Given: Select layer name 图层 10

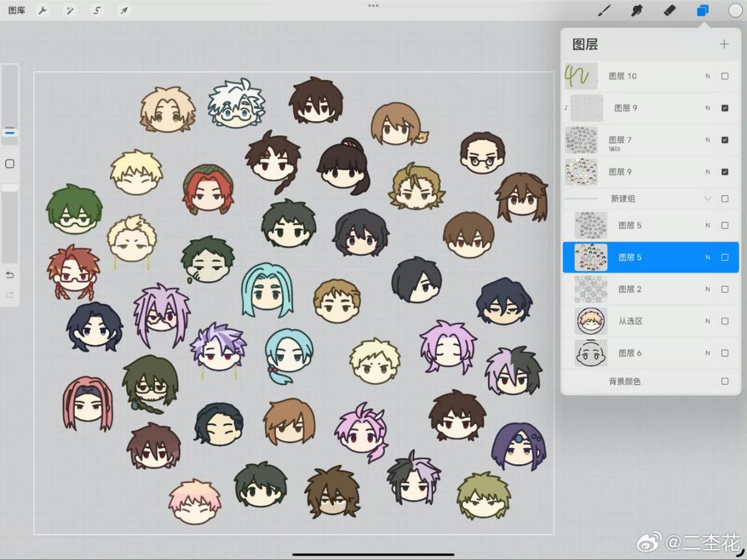Looking at the screenshot, I should point(622,76).
